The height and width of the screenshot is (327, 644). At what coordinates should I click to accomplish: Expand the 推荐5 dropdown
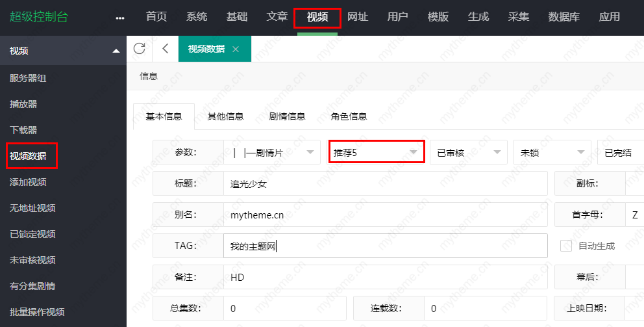pos(377,152)
